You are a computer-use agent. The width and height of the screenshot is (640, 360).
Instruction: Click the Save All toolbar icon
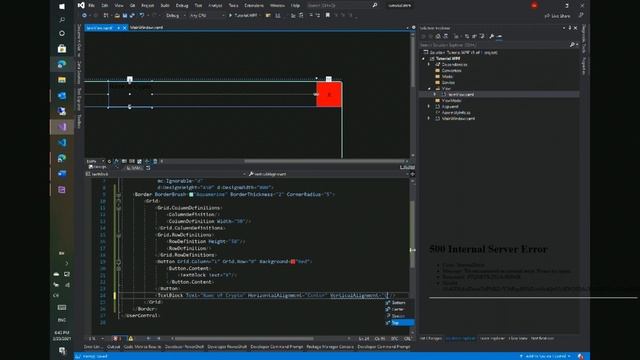pos(132,16)
